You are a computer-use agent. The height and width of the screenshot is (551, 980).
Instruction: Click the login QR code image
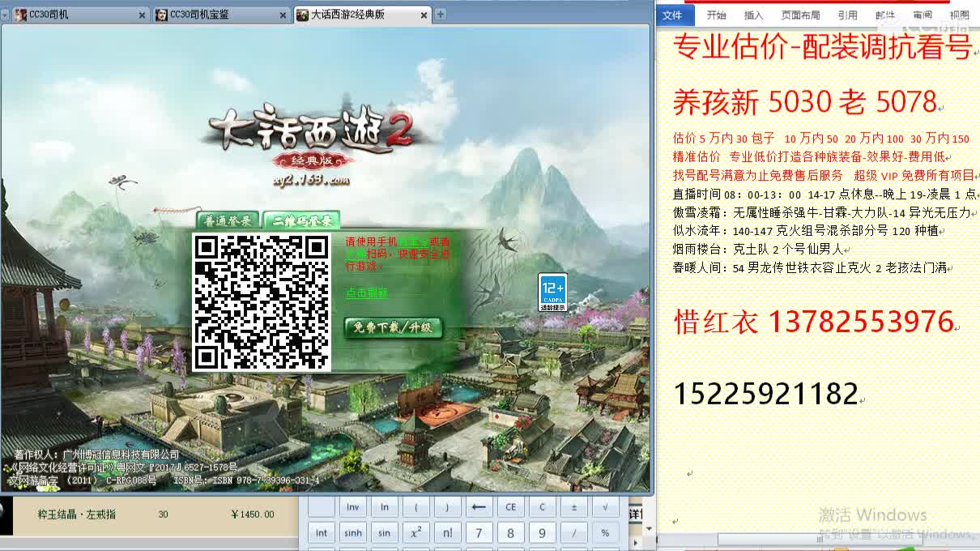coord(262,302)
